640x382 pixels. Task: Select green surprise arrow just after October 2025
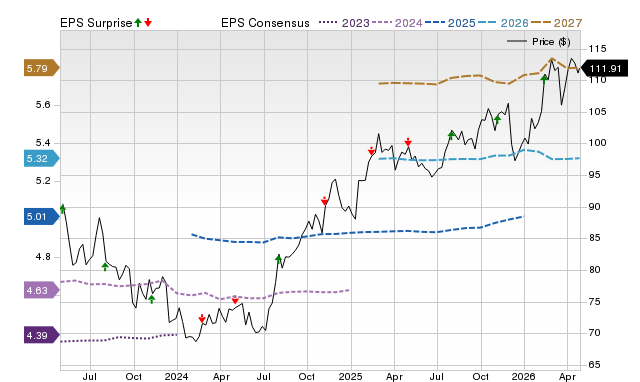[x=497, y=120]
